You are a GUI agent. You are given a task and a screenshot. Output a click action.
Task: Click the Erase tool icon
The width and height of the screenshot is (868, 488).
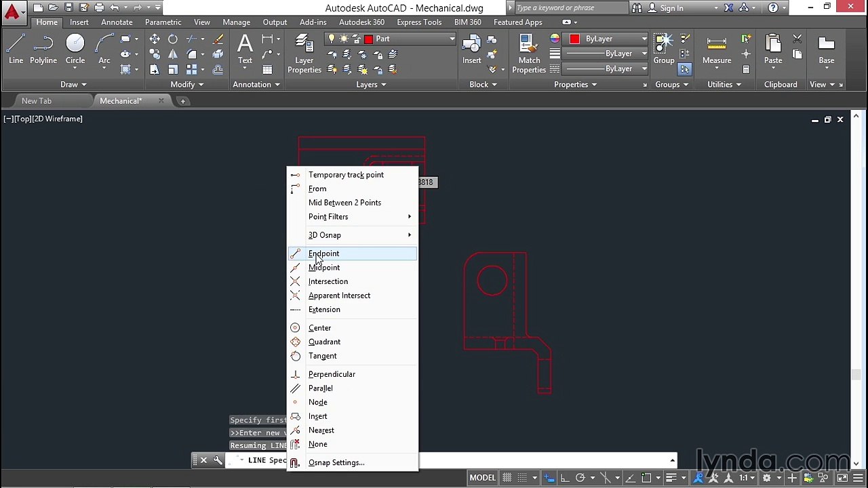click(218, 39)
